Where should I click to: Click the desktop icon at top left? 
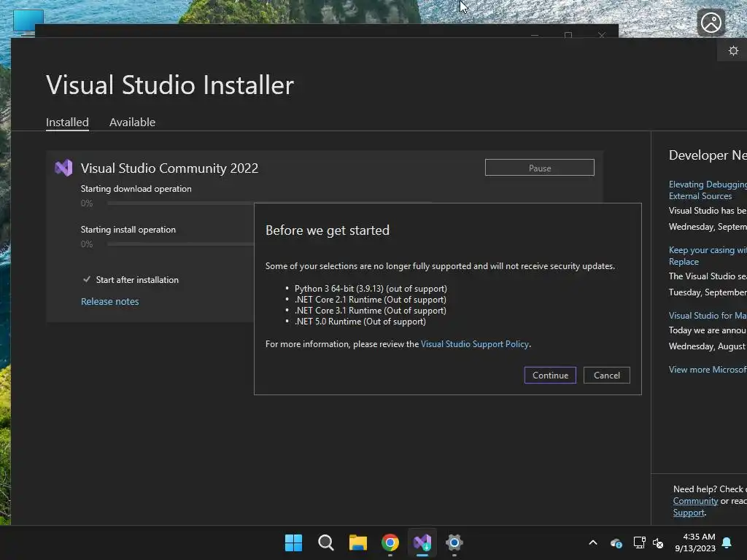pyautogui.click(x=28, y=22)
